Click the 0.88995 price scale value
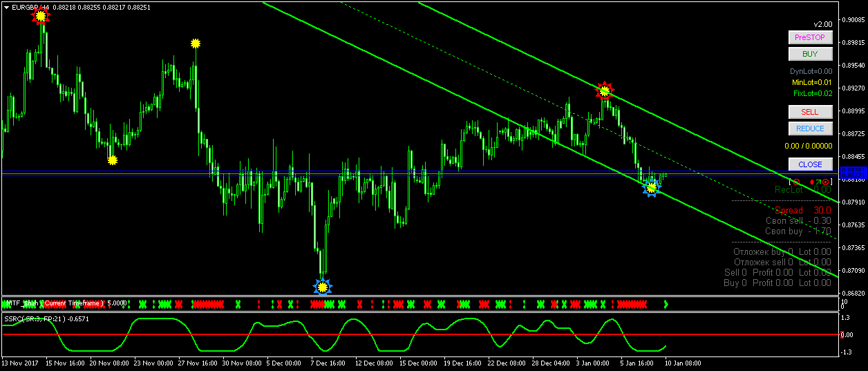This screenshot has height=371, width=868. click(853, 111)
